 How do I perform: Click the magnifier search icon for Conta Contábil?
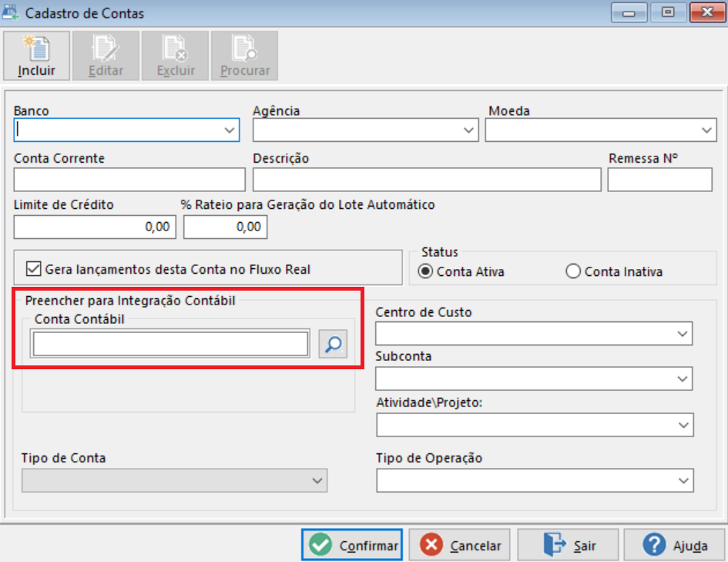point(333,344)
